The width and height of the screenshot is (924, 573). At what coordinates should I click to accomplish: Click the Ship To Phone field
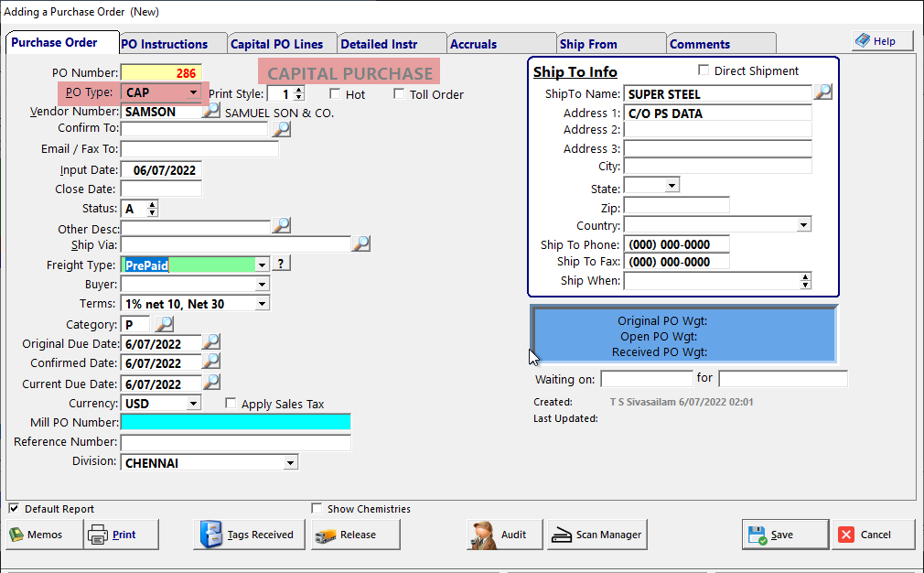tap(676, 244)
